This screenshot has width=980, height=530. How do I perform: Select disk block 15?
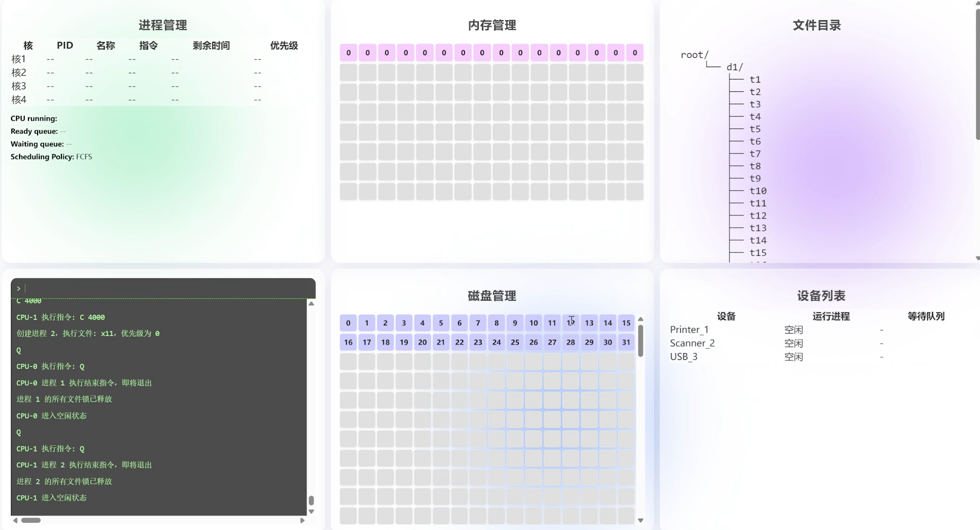pos(626,323)
